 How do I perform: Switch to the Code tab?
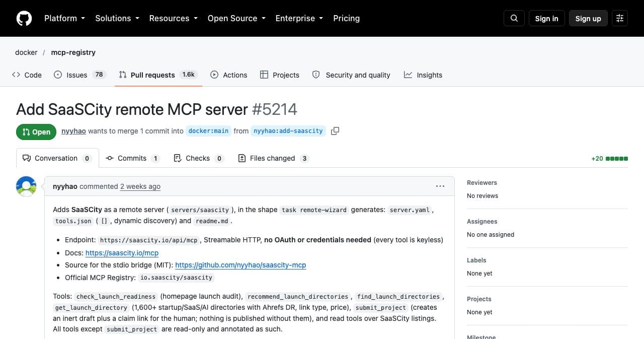(x=27, y=75)
